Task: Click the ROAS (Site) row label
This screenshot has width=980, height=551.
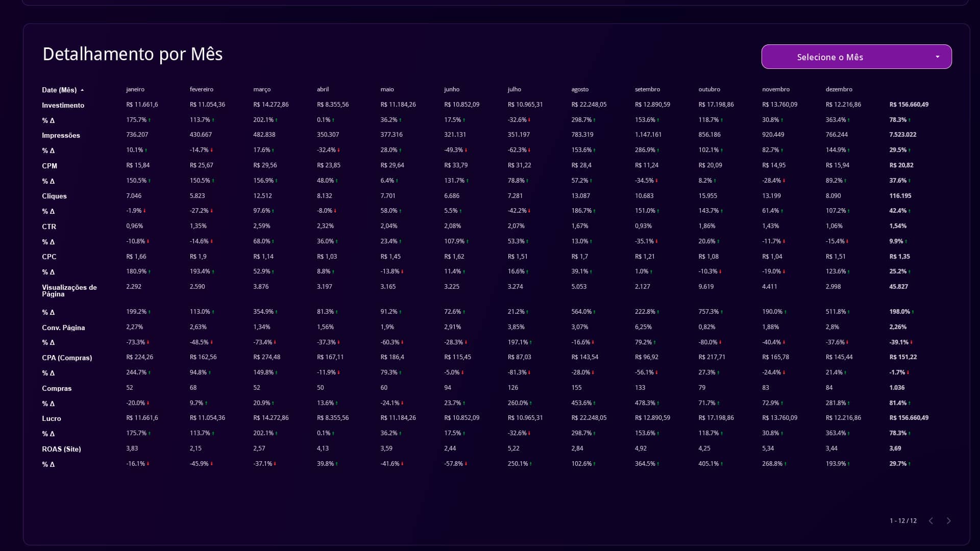Action: point(61,449)
